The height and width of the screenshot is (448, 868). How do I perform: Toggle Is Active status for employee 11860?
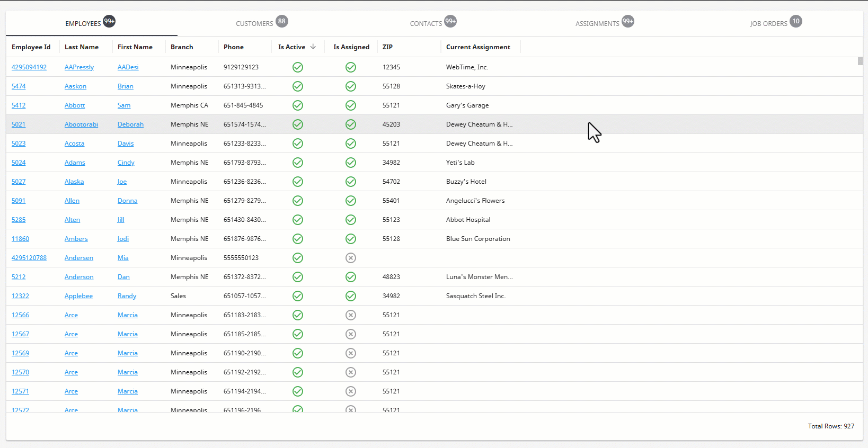pyautogui.click(x=298, y=239)
